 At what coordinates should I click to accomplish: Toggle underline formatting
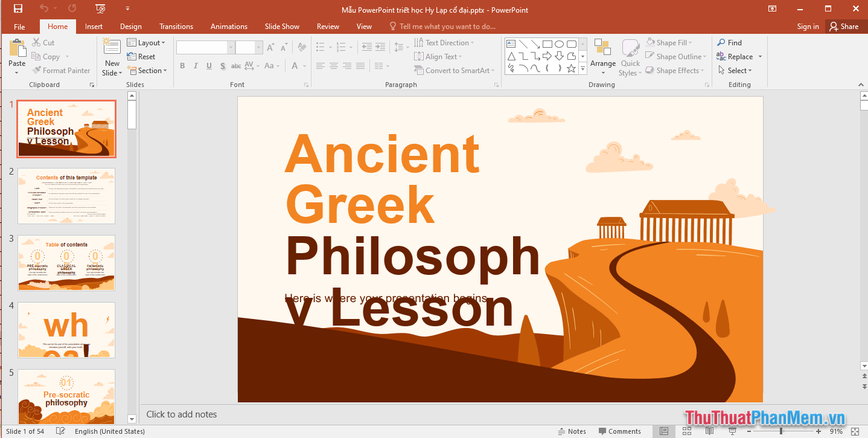tap(209, 66)
